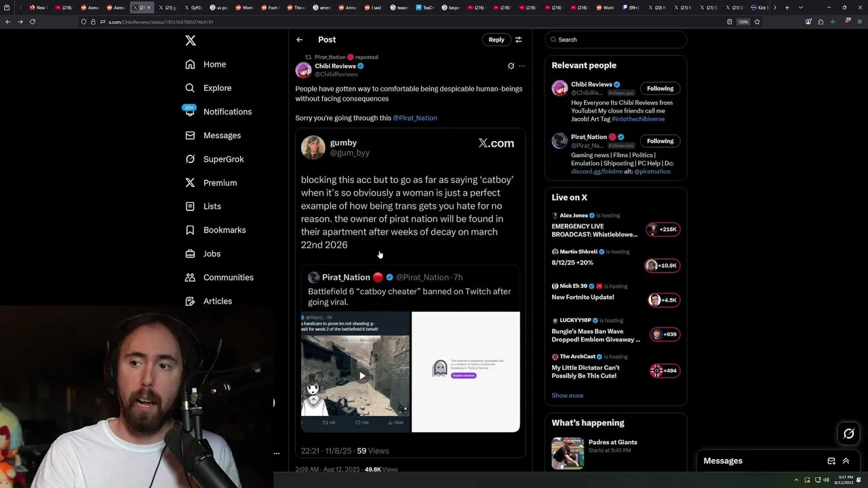Image resolution: width=868 pixels, height=488 pixels.
Task: Open the list all tabs dropdown
Action: pyautogui.click(x=802, y=7)
